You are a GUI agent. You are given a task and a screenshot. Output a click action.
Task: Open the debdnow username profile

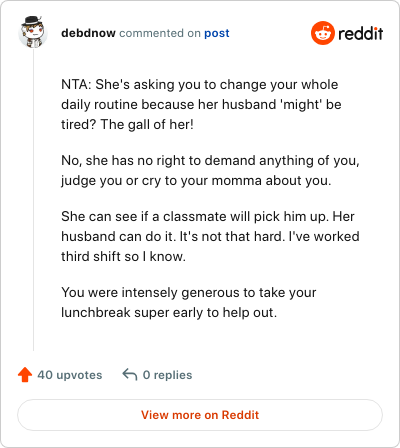click(x=88, y=33)
